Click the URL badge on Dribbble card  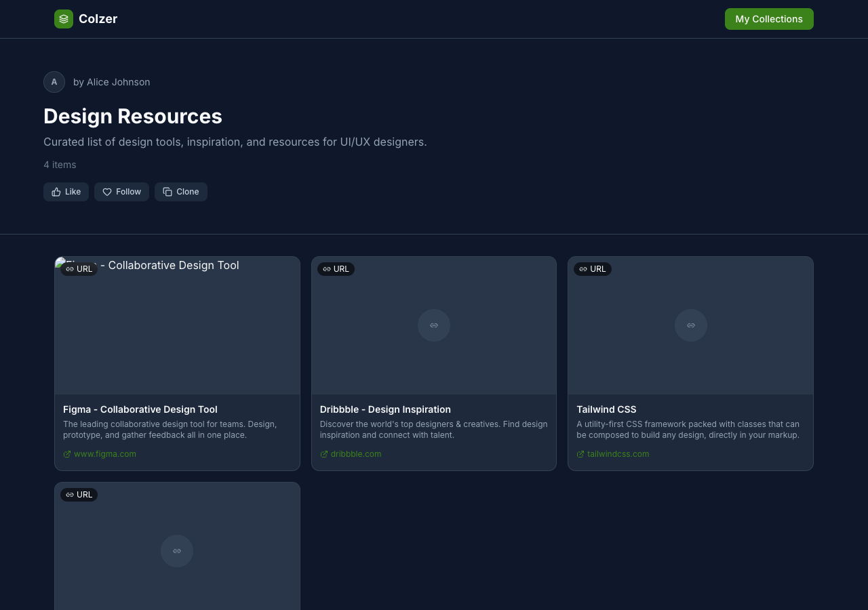tap(336, 269)
